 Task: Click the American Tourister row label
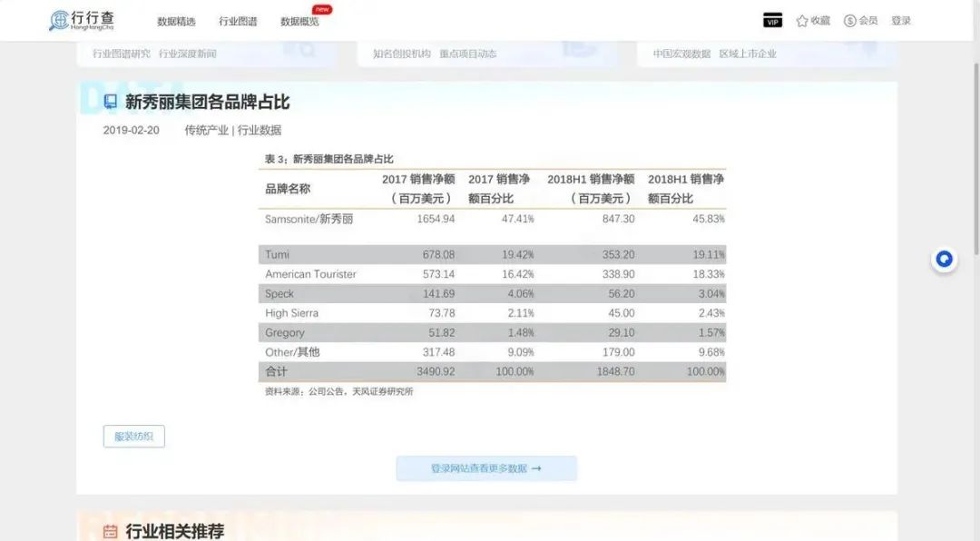pyautogui.click(x=310, y=274)
